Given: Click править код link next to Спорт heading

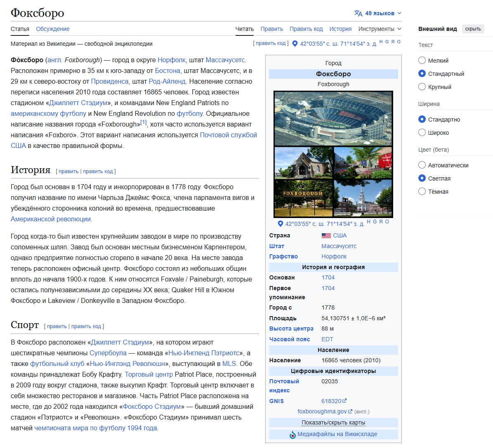Looking at the screenshot, I should [86, 326].
